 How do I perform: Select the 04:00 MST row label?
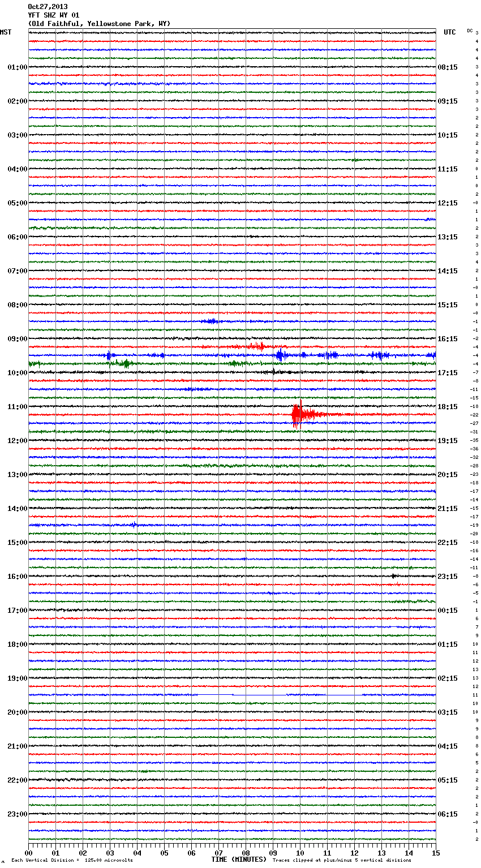(18, 169)
